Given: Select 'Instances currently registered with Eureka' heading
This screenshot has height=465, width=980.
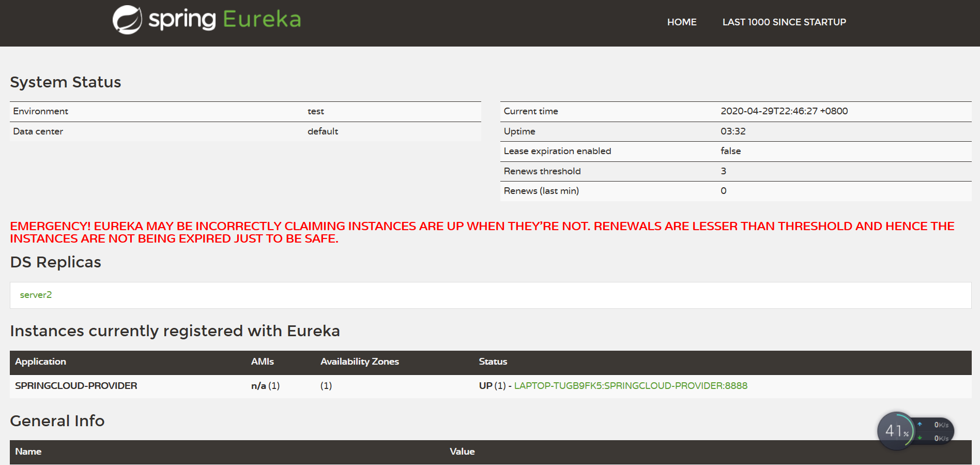Looking at the screenshot, I should 175,331.
